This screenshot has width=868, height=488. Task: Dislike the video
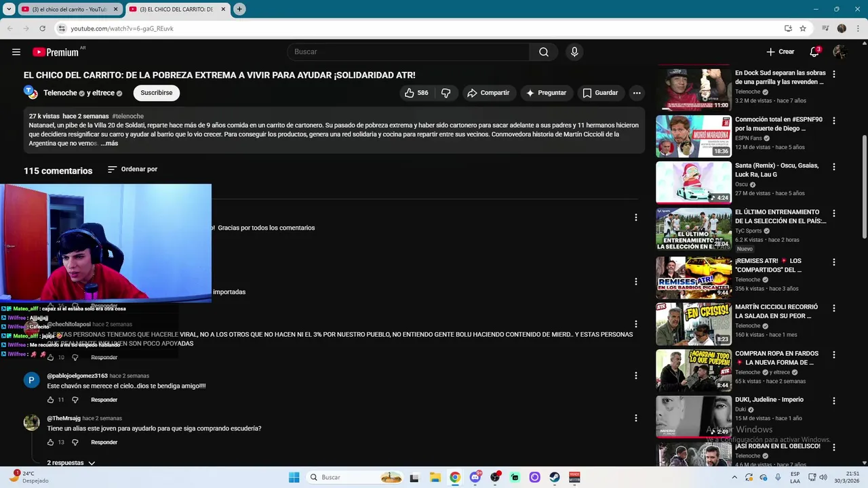tap(446, 93)
